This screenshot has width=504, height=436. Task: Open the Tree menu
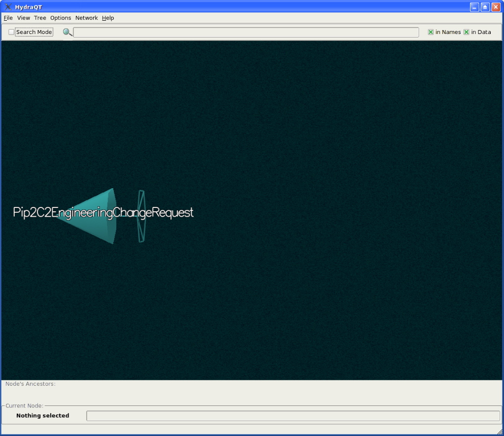(40, 18)
